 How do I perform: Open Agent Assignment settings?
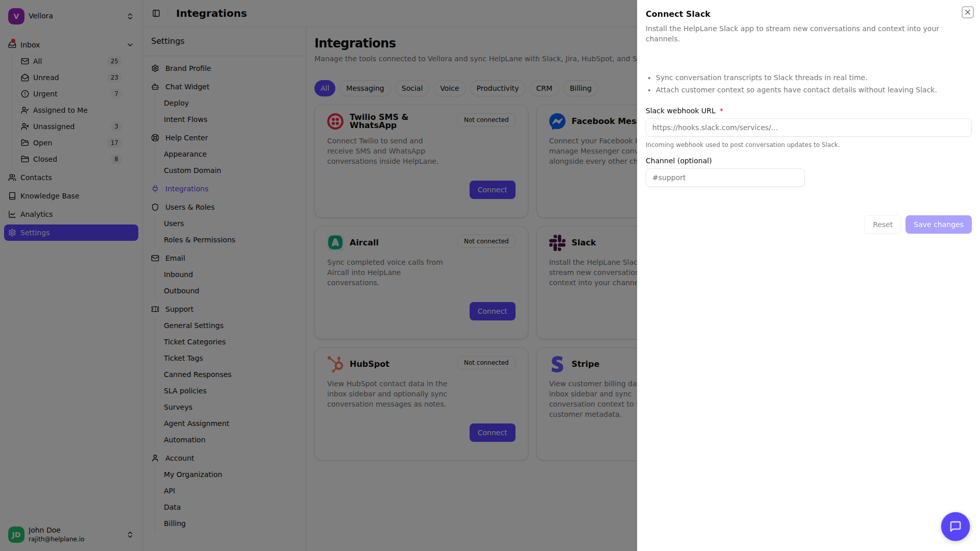point(197,423)
